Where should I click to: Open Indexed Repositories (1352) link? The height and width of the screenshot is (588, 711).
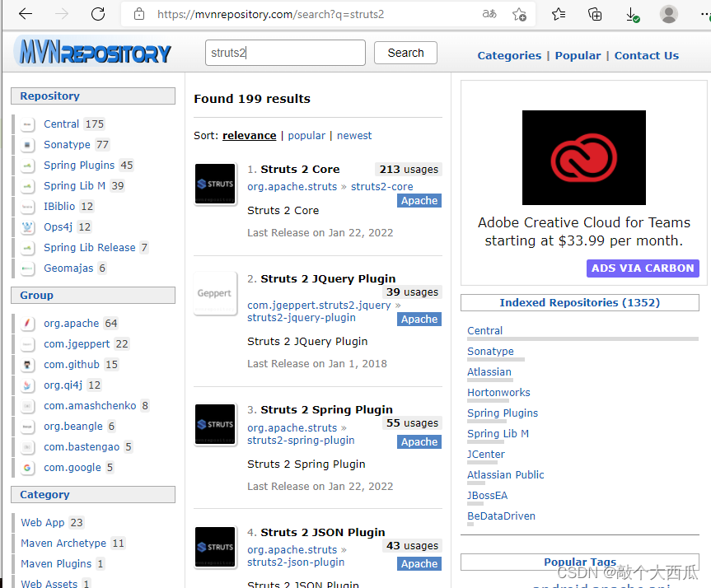[x=580, y=302]
